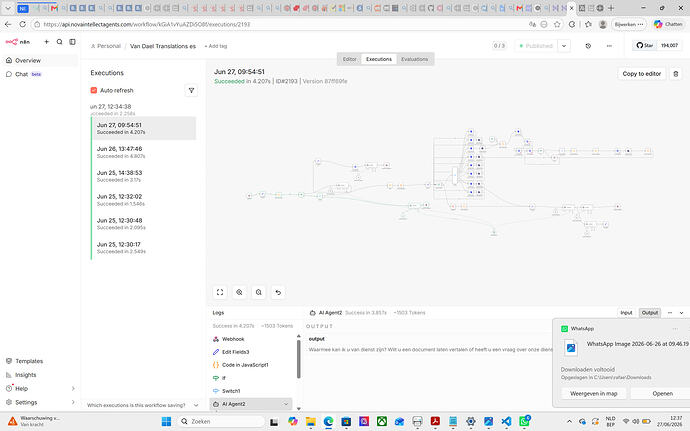690x431 pixels.
Task: Select execution Jun 27, 09:54:51
Action: click(143, 128)
